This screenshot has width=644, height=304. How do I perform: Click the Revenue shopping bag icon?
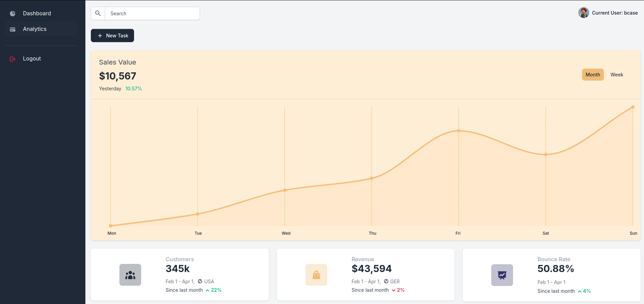[x=316, y=275]
